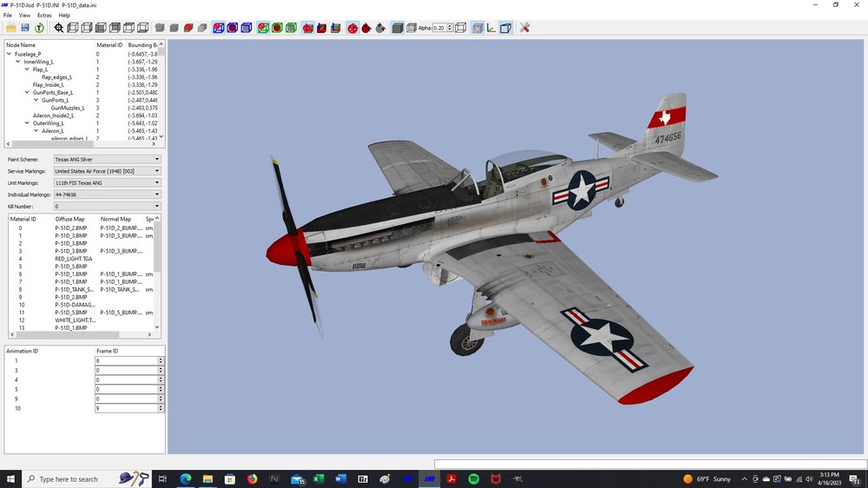Toggle the green bounding box display button

[263, 28]
